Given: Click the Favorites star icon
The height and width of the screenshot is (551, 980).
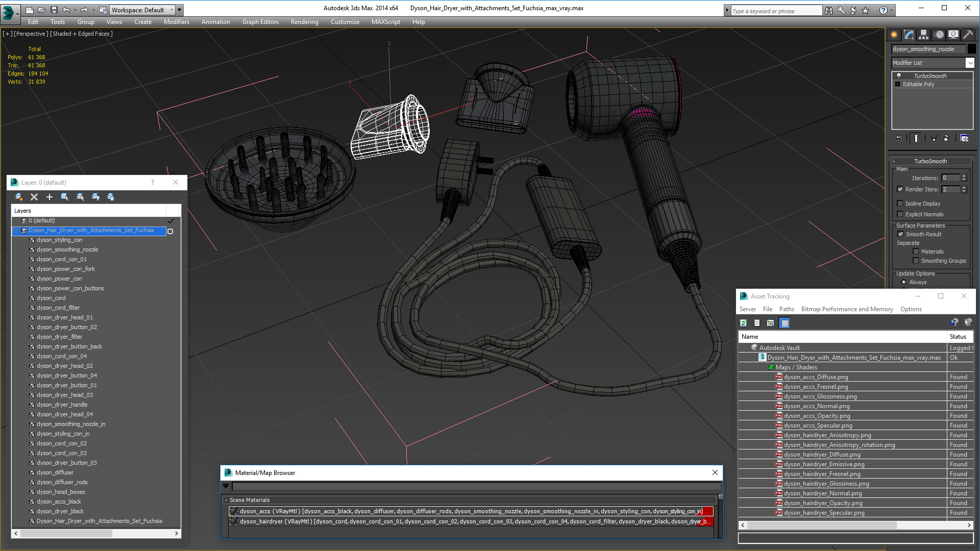Looking at the screenshot, I should [865, 10].
